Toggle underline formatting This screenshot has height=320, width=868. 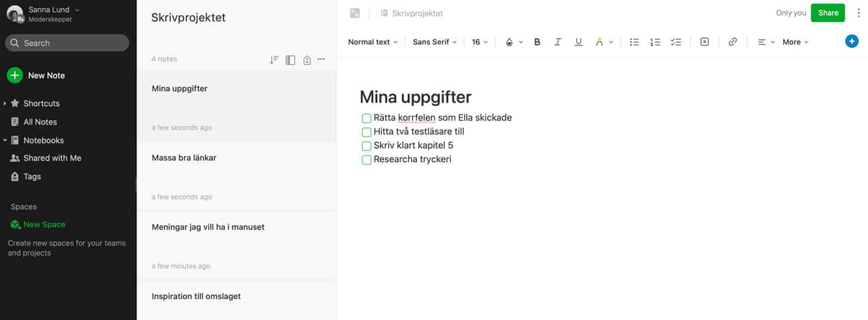pos(578,42)
